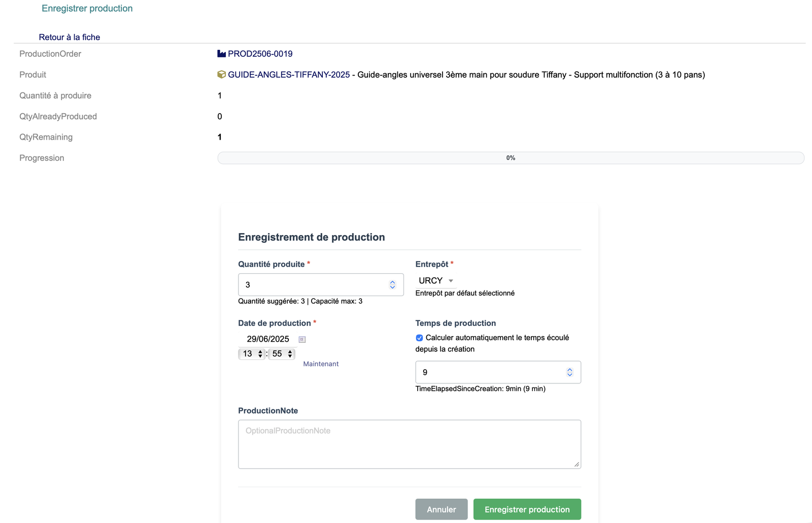Image resolution: width=812 pixels, height=523 pixels.
Task: Click the minutes stepper arrows
Action: pos(290,354)
